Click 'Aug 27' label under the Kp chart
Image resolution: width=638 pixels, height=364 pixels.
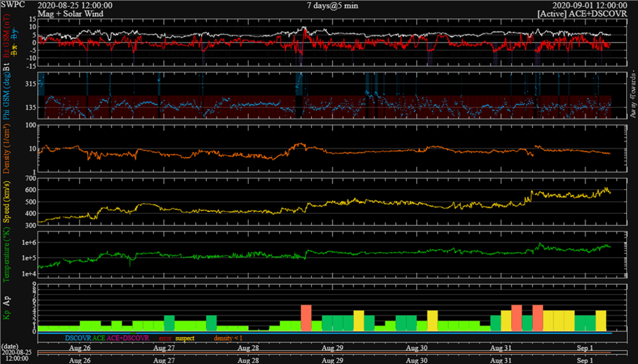click(x=164, y=348)
